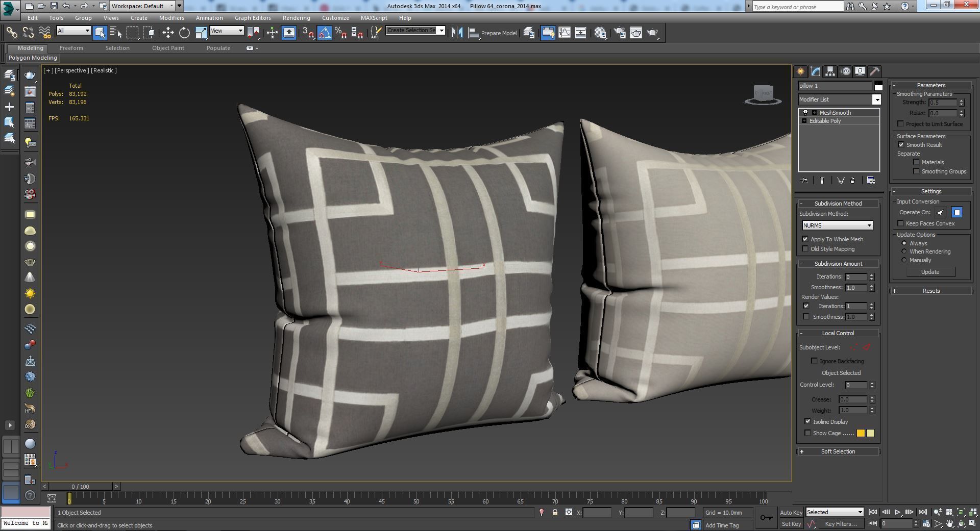The image size is (980, 531).
Task: Toggle the Percent Snap icon
Action: [x=341, y=33]
